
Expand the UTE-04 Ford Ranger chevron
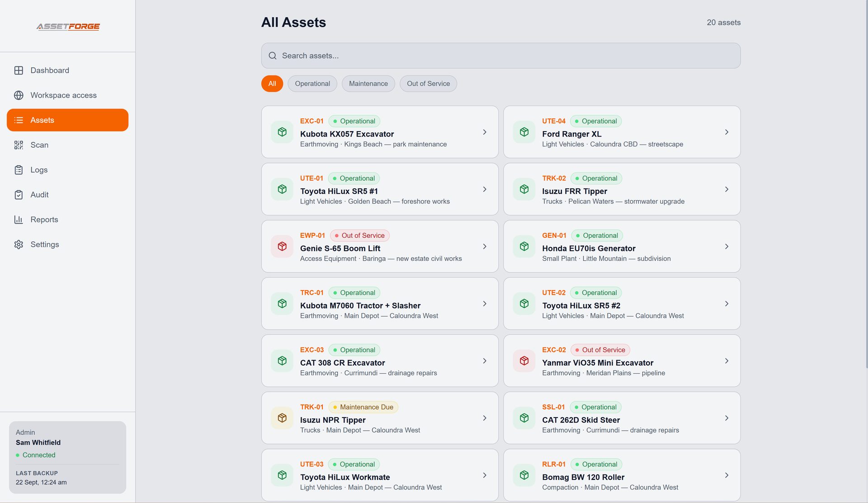[x=726, y=132]
